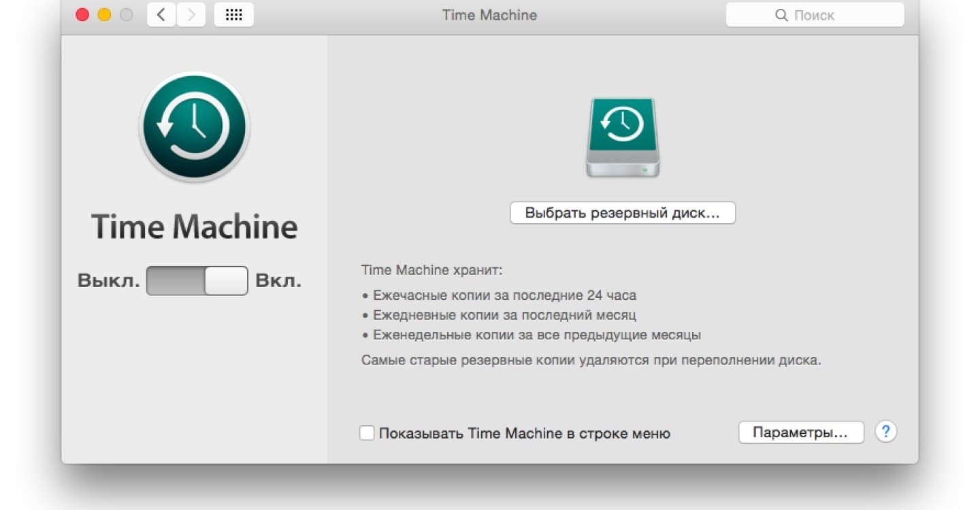Image resolution: width=980 pixels, height=510 pixels.
Task: Click the Вкл. label
Action: [278, 281]
